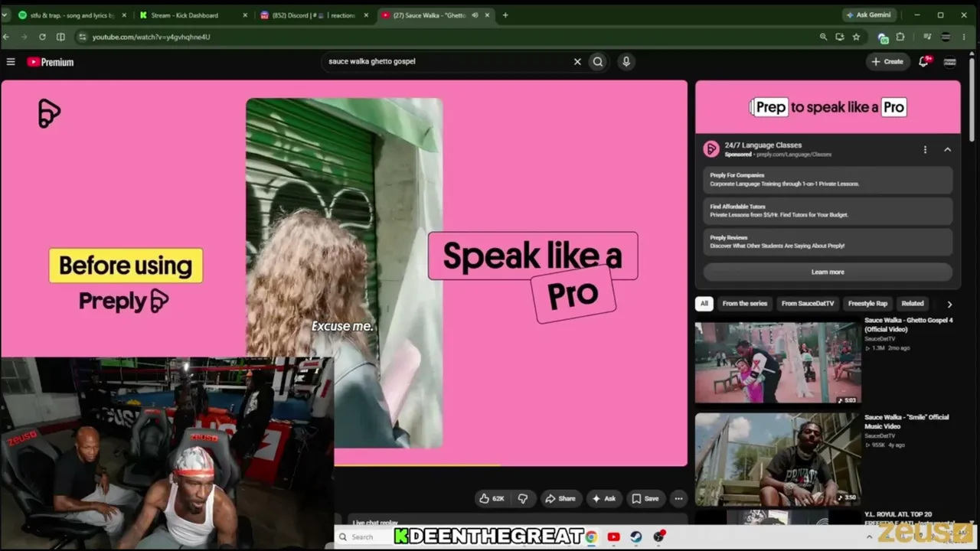Screen dimensions: 980x551
Task: Select the From SauceDatTV chip
Action: click(x=808, y=304)
